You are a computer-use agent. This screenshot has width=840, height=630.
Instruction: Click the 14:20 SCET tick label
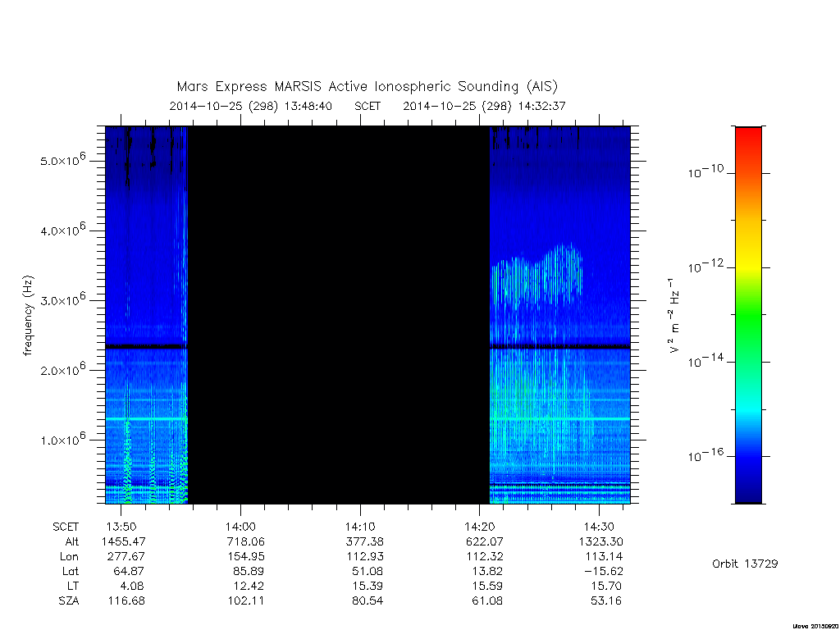pos(479,527)
